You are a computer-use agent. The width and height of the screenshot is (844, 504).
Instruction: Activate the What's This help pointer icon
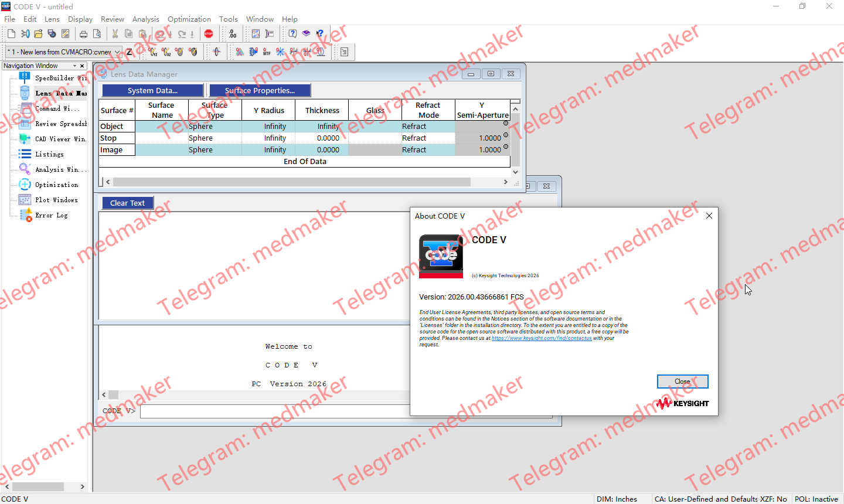coord(320,34)
